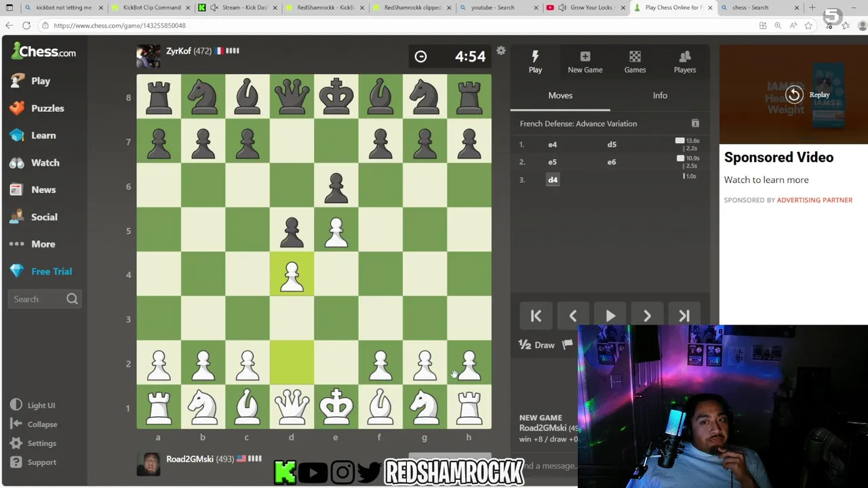This screenshot has height=488, width=868.
Task: Open Road2GMski's profile name
Action: tap(190, 459)
